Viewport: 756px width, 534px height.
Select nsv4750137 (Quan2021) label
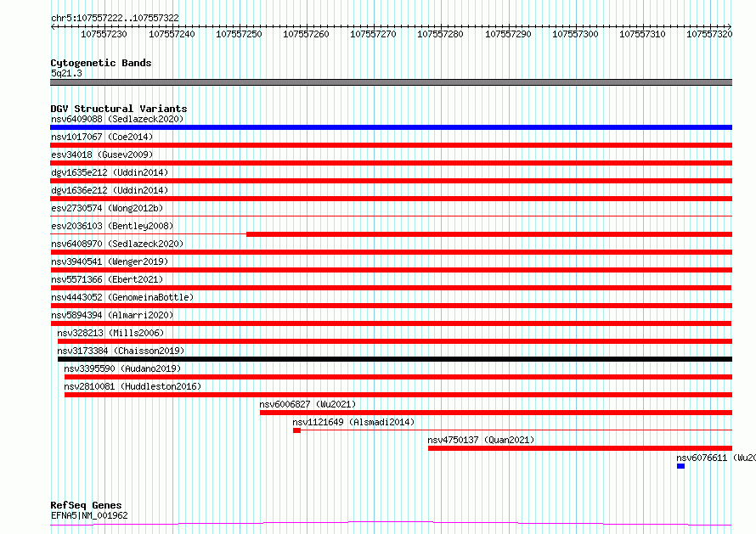tap(481, 440)
